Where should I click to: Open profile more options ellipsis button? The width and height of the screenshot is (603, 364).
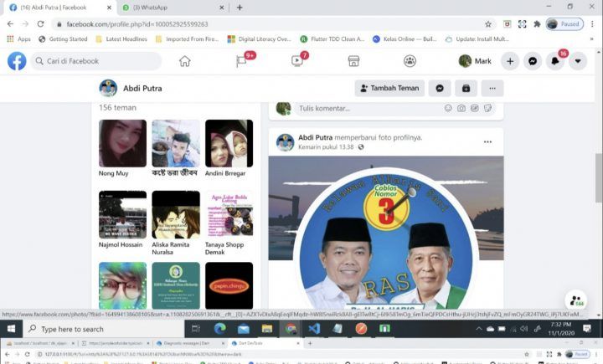[x=492, y=88]
